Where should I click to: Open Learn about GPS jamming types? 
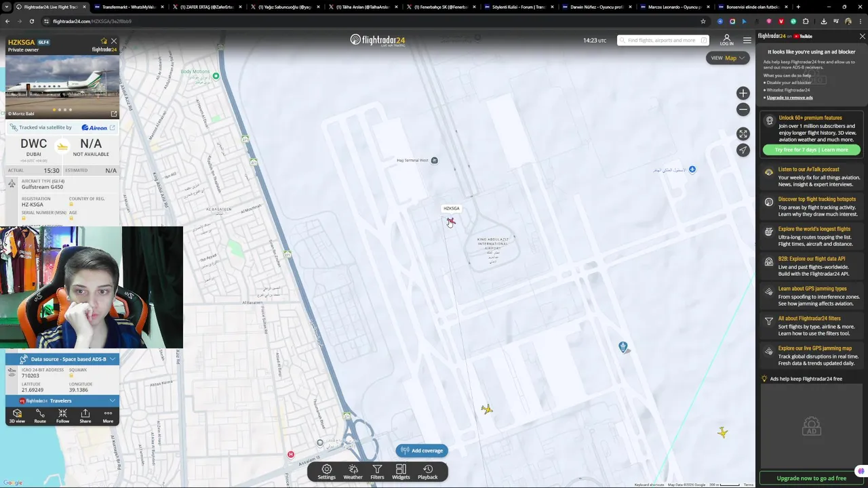click(812, 296)
